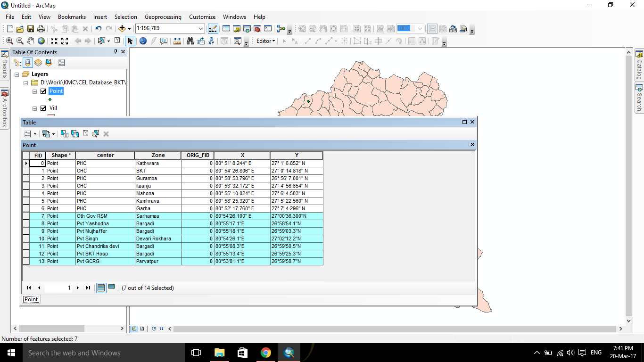Screen dimensions: 644x362
Task: Open the Editor Toolbar button
Action: tap(213, 29)
